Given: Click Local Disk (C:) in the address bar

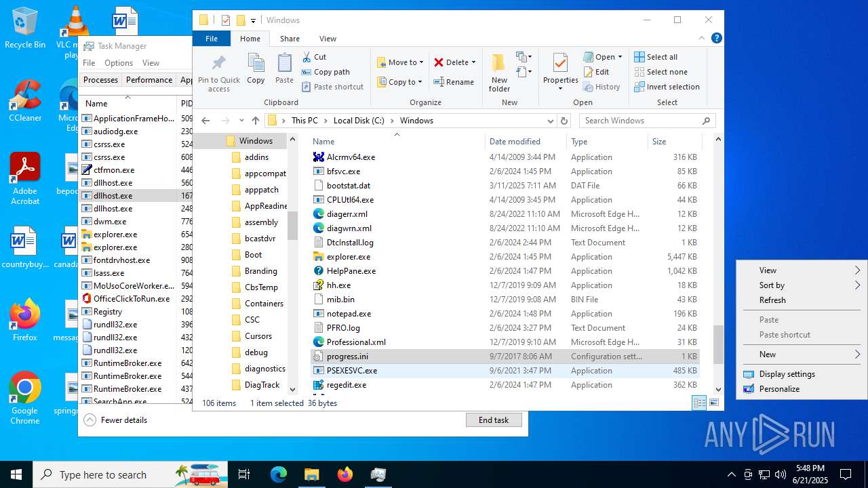Looking at the screenshot, I should pos(359,121).
